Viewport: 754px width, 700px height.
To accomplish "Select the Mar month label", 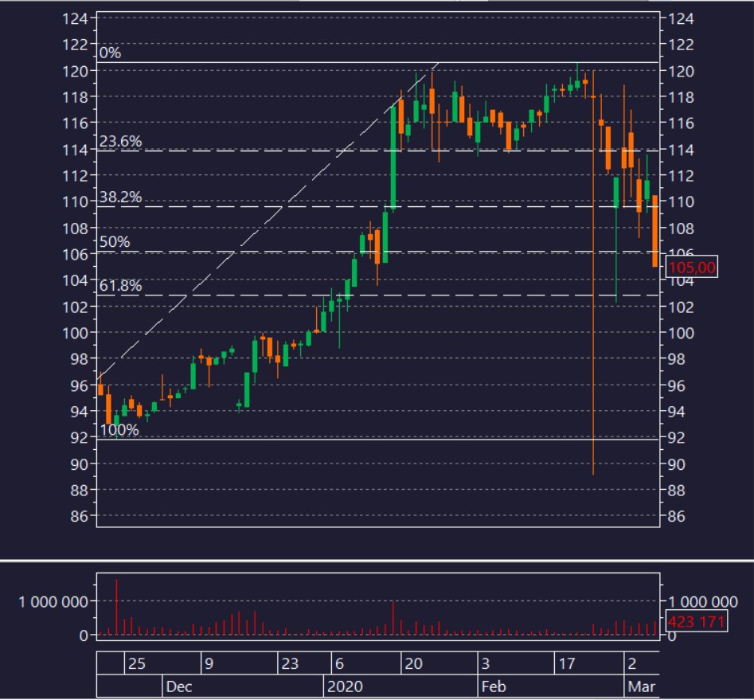I will tap(642, 686).
